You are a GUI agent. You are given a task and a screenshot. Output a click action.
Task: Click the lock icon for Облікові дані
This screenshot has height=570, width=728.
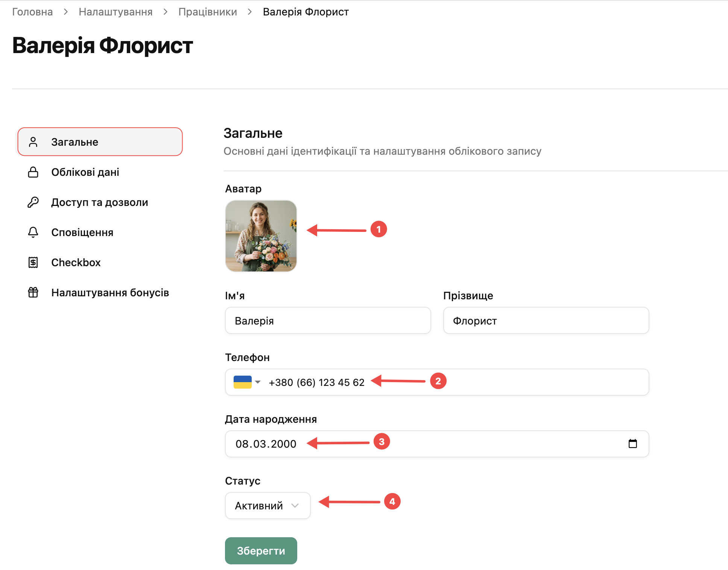(x=33, y=172)
